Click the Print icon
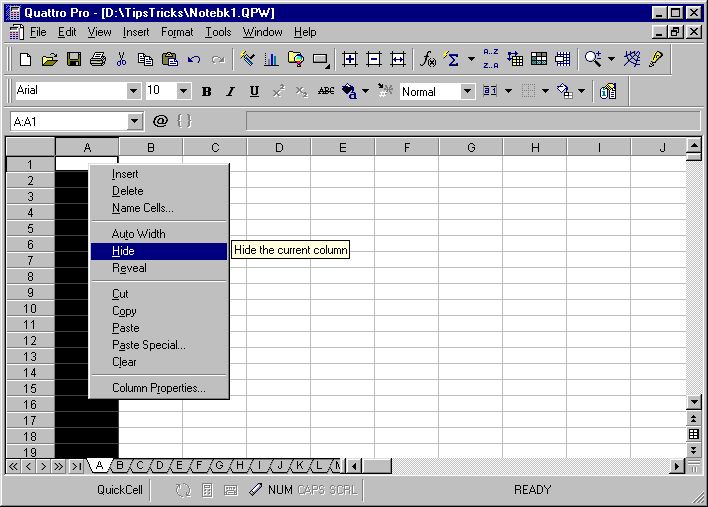The height and width of the screenshot is (507, 708). [98, 59]
